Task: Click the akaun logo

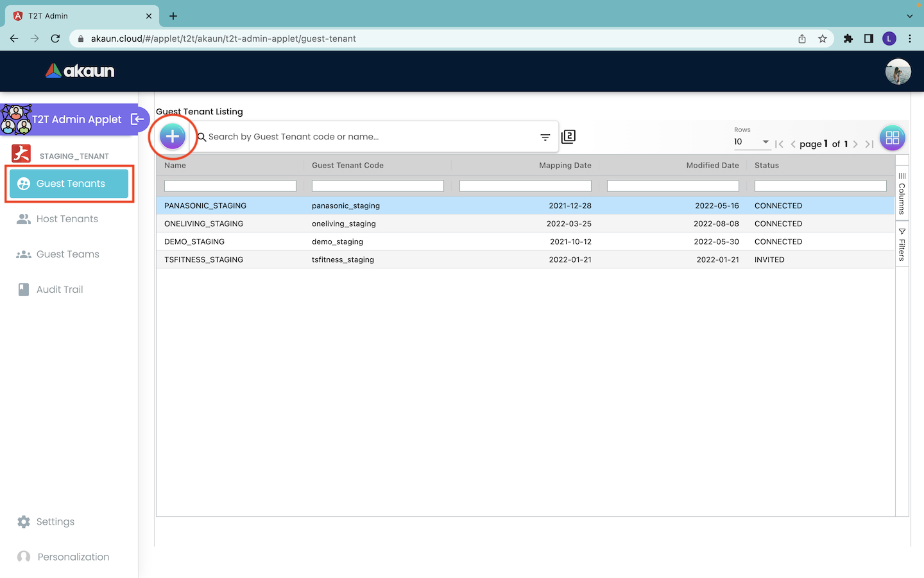Action: point(80,71)
